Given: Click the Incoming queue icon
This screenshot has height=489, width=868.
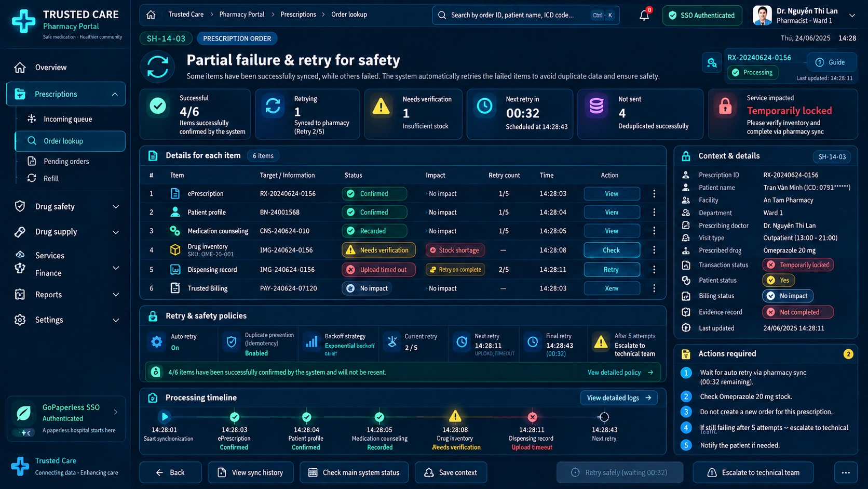Looking at the screenshot, I should pos(32,119).
